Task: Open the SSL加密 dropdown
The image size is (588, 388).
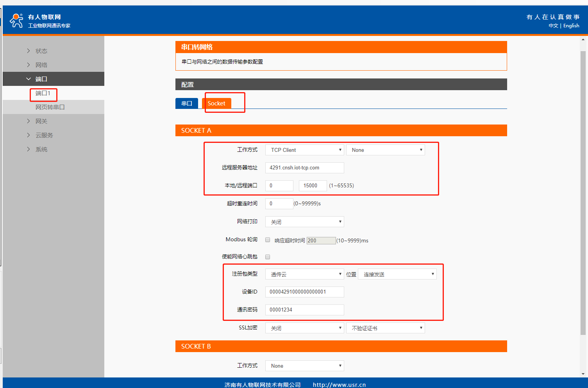Action: click(304, 328)
